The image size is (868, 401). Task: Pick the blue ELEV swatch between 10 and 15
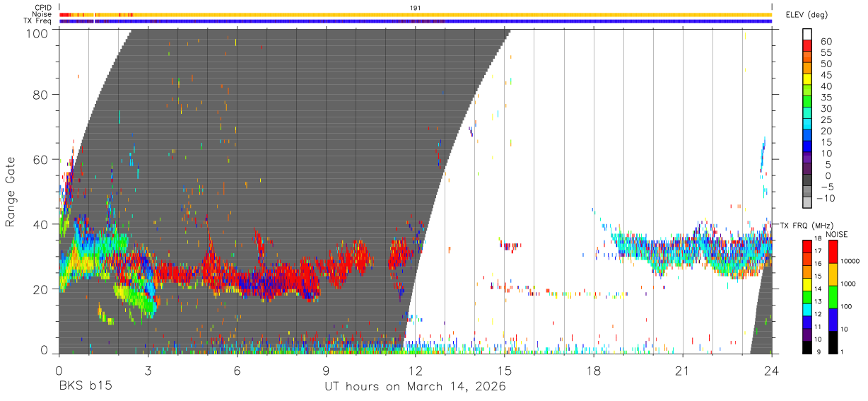[808, 146]
